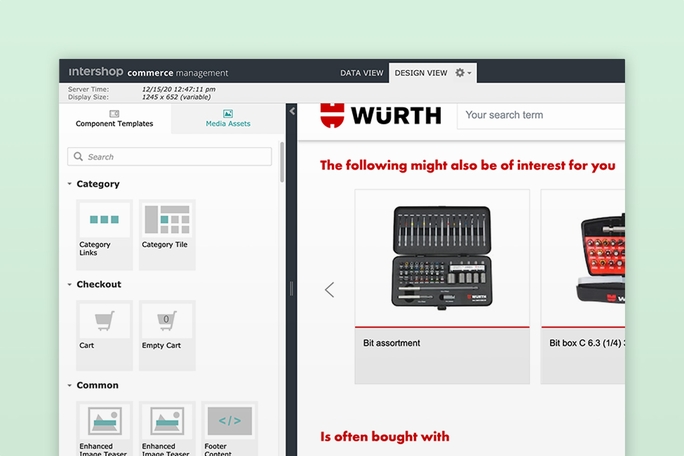
Task: Click the intershop commerce management logo
Action: click(148, 72)
